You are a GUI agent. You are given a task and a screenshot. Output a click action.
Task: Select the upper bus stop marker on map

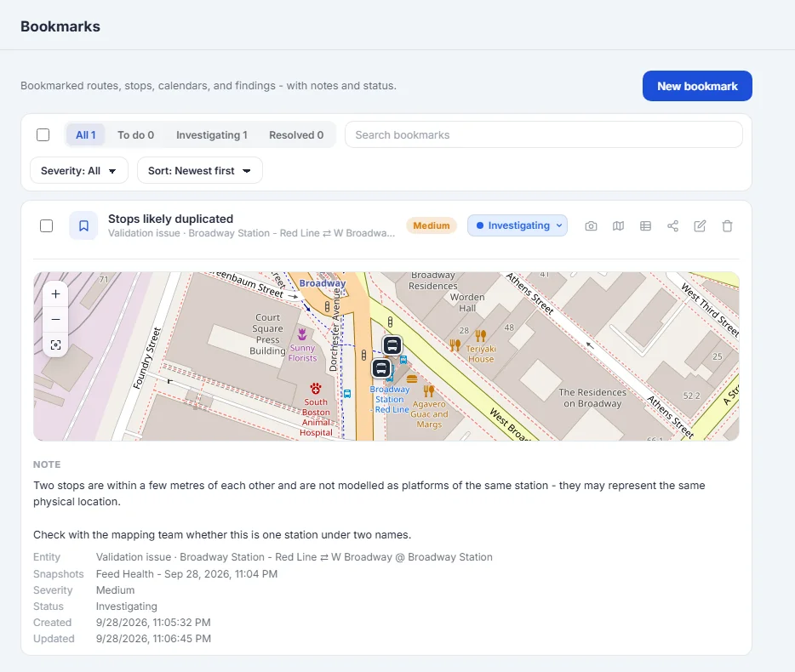(x=392, y=345)
